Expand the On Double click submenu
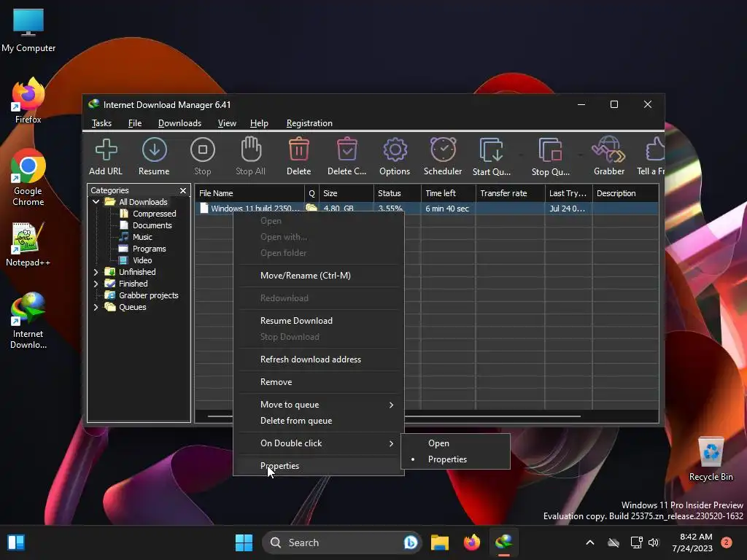The height and width of the screenshot is (560, 747). 318,443
